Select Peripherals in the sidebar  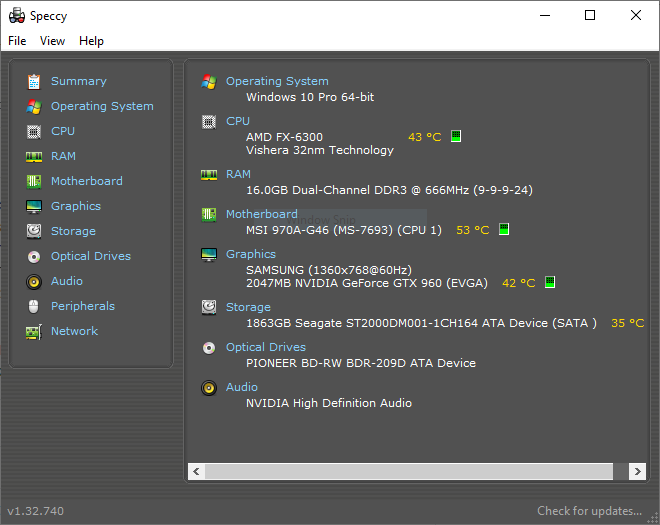tap(83, 306)
